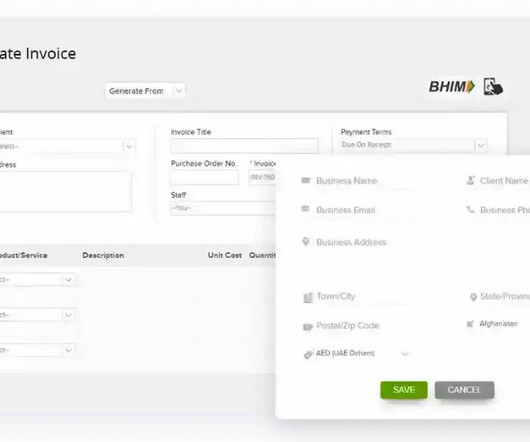Viewport: 530px width, 442px height.
Task: Click the currency tag icon
Action: [x=308, y=354]
